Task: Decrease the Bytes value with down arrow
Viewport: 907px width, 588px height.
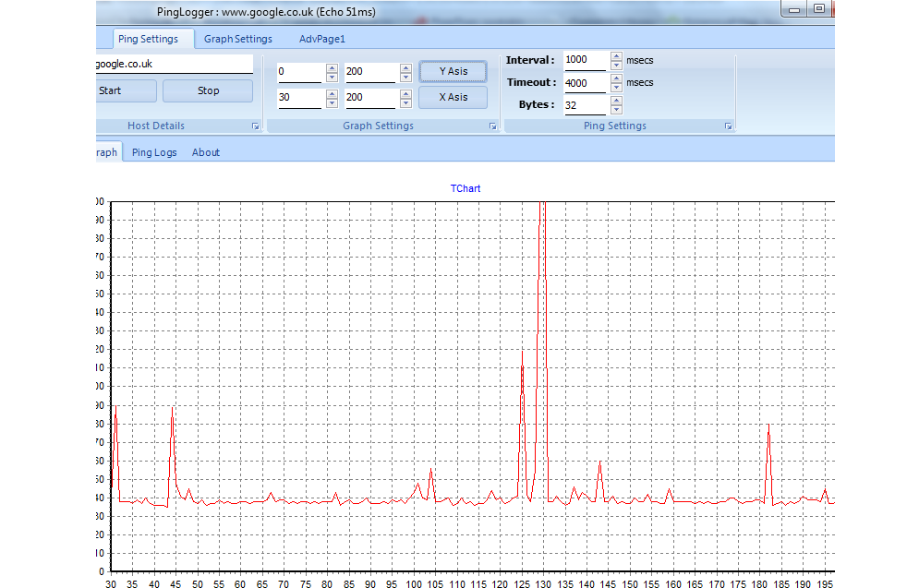Action: [617, 109]
